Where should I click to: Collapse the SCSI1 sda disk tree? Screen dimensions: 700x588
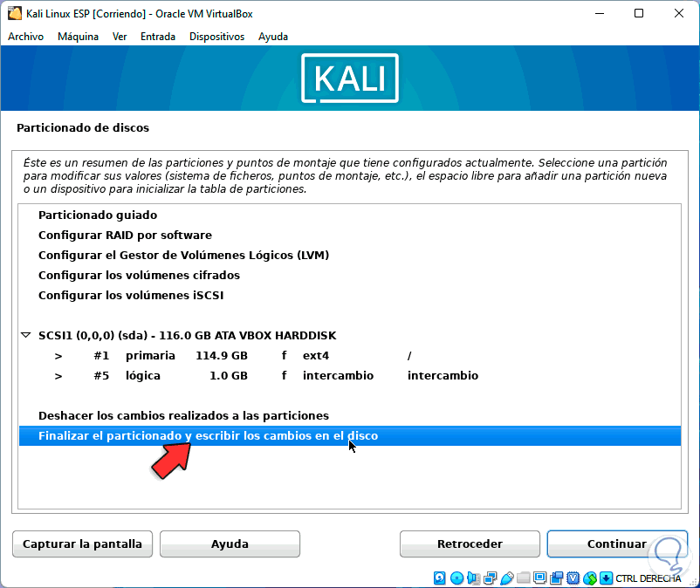coord(26,335)
